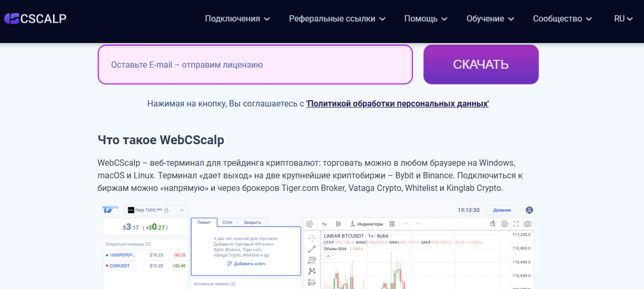644x289 pixels.
Task: Click the chart layout grid icon
Action: pos(393,224)
